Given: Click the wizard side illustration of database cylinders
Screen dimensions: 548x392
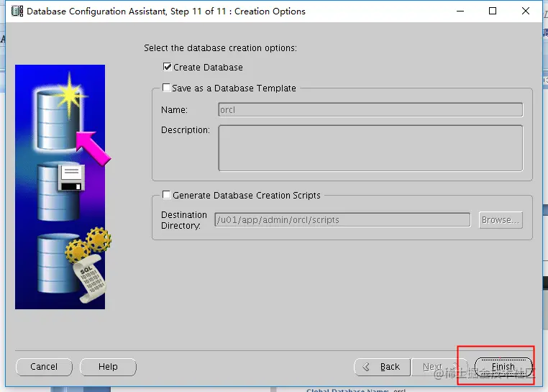Looking at the screenshot, I should coord(60,187).
